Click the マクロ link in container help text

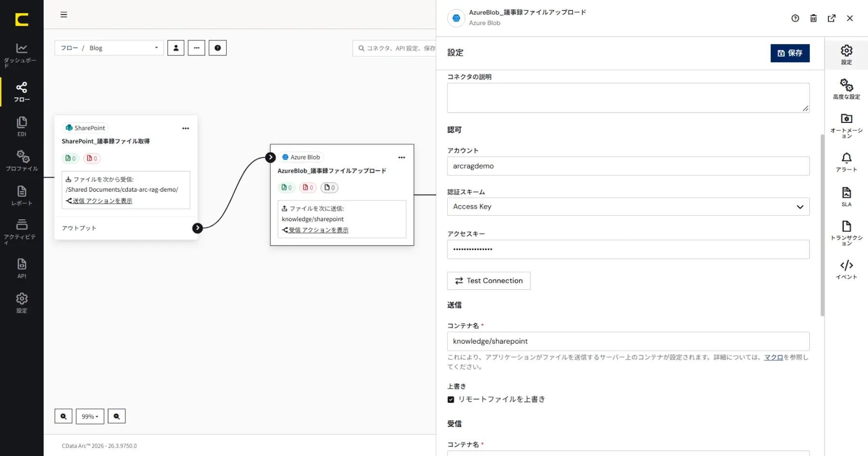pyautogui.click(x=773, y=357)
